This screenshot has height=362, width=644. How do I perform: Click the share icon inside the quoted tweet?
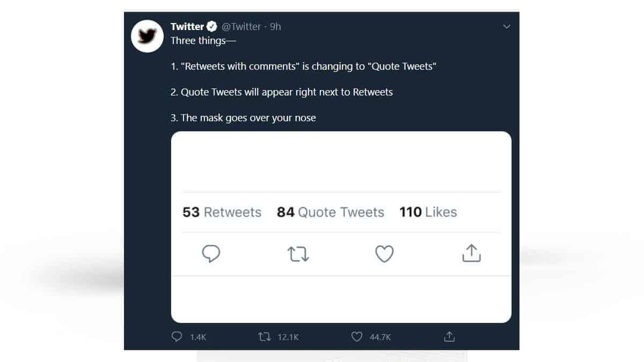click(x=471, y=254)
